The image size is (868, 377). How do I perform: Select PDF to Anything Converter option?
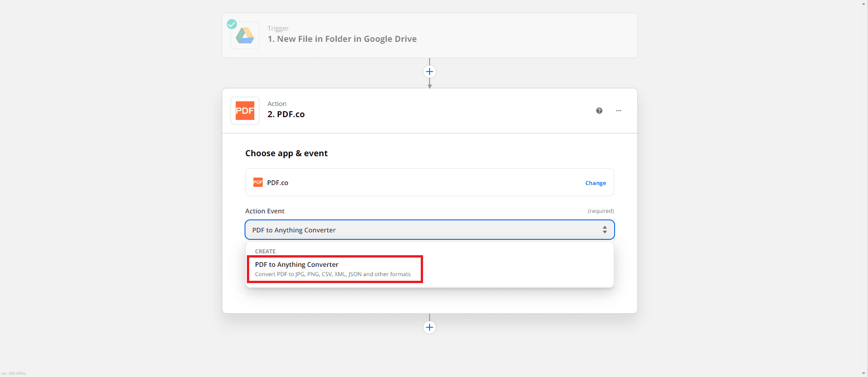(297, 265)
